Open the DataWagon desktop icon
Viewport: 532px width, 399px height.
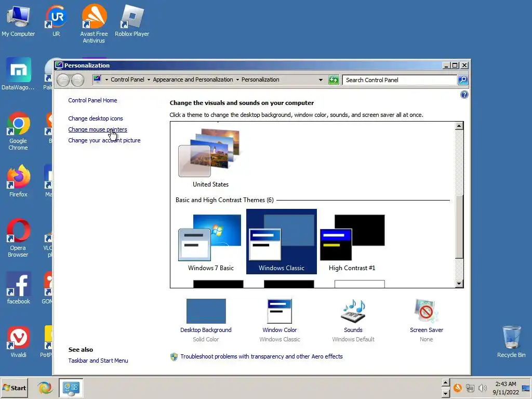tap(18, 74)
